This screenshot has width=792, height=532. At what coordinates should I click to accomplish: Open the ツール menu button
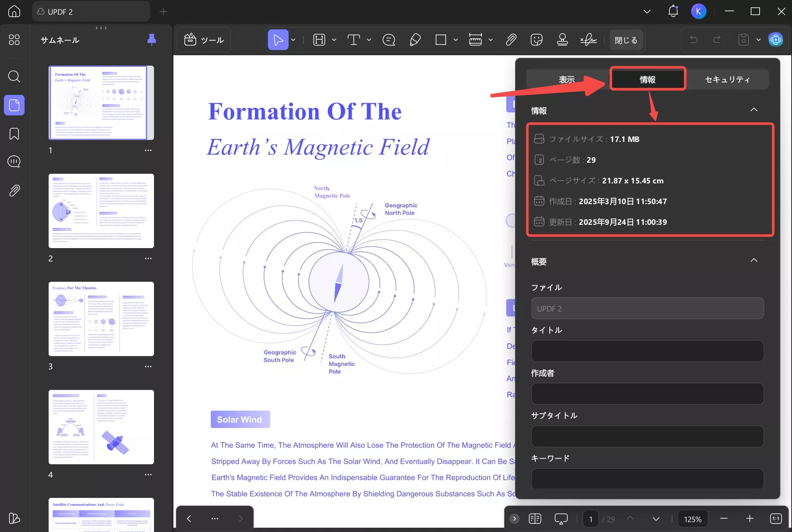[204, 40]
